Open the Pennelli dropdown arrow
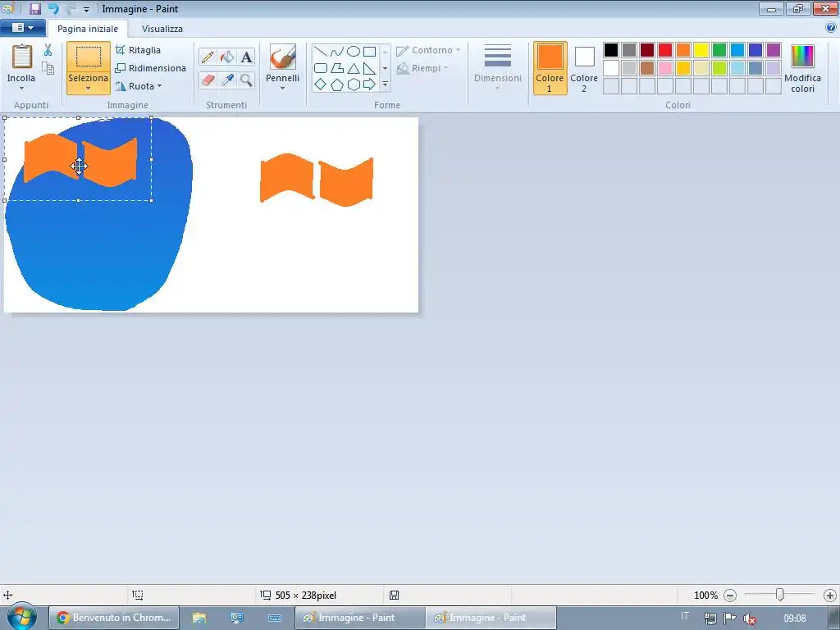The image size is (840, 630). click(x=282, y=89)
